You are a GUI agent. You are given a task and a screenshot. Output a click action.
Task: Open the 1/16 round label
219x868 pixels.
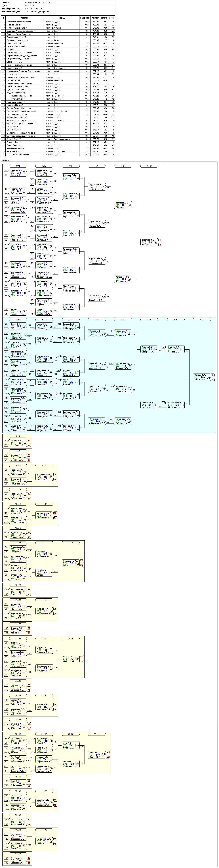[x=44, y=166]
